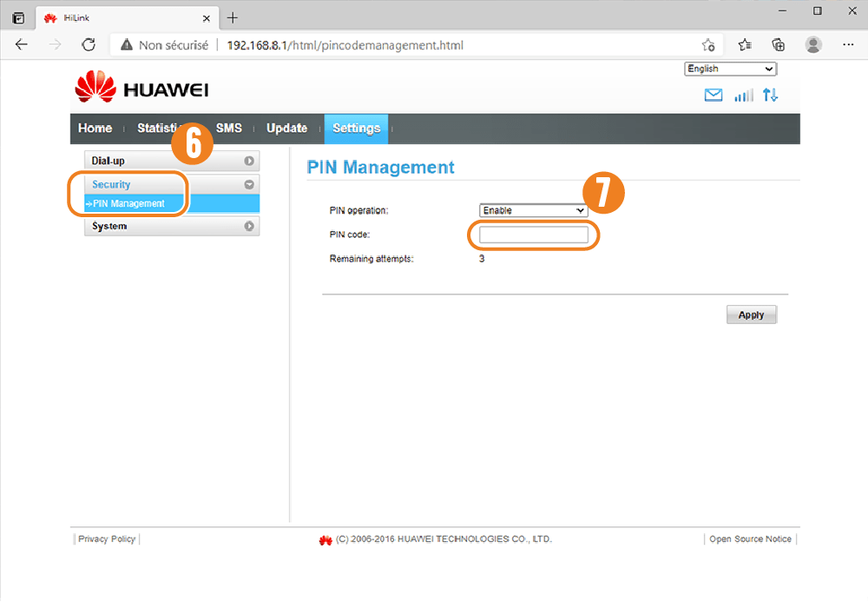Open the Collections icon

point(779,45)
